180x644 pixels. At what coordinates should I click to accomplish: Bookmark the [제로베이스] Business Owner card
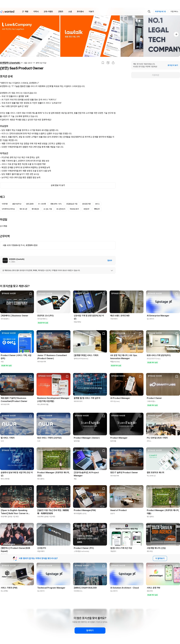30,294
